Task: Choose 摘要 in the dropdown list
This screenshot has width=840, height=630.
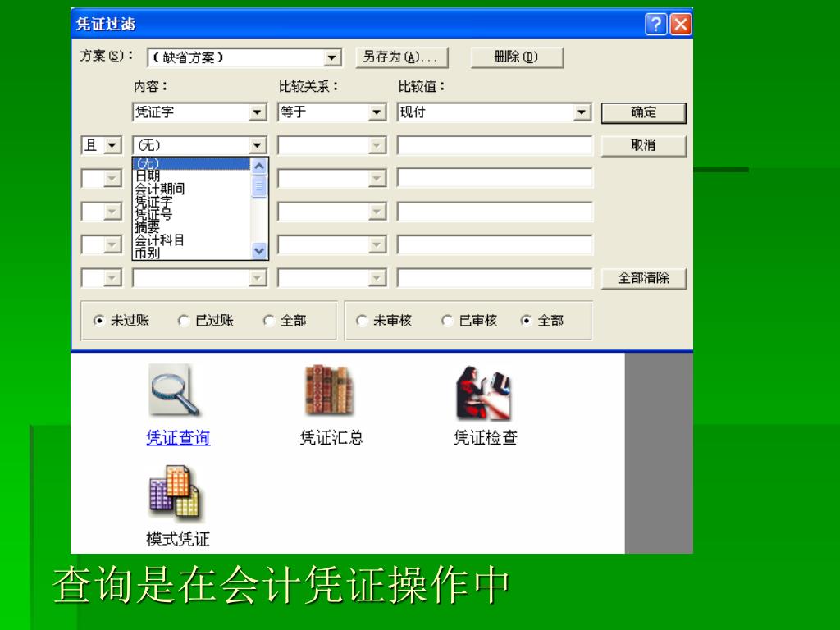Action: tap(191, 227)
